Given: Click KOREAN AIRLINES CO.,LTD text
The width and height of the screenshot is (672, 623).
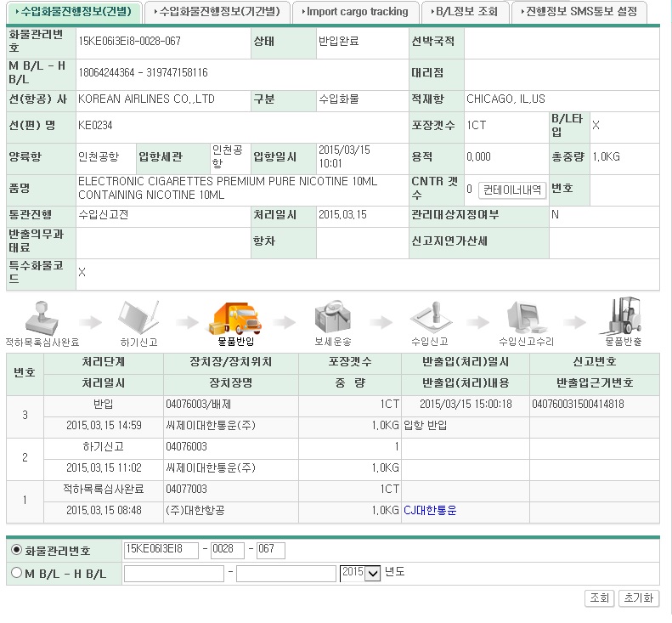Looking at the screenshot, I should tap(146, 99).
